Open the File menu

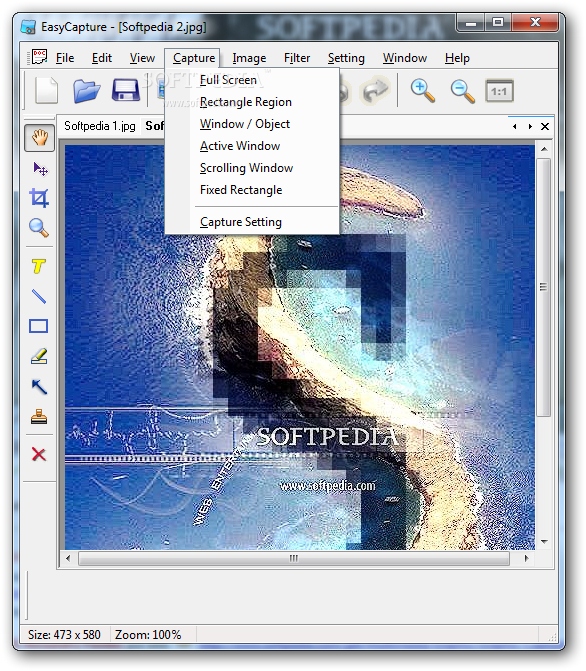[65, 58]
